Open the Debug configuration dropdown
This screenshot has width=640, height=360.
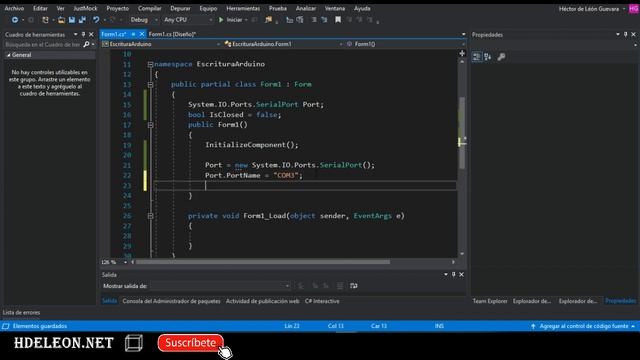pos(144,20)
